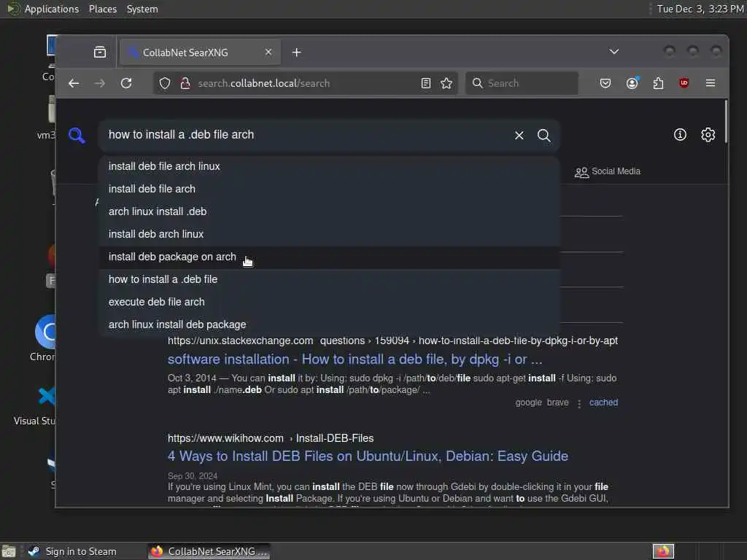This screenshot has width=747, height=560.
Task: Click the Firefox toolbar Search box
Action: [x=522, y=83]
